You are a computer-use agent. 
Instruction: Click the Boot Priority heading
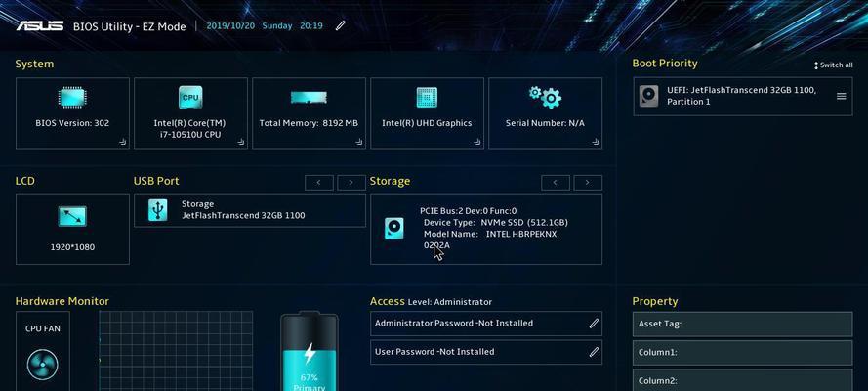pyautogui.click(x=665, y=64)
